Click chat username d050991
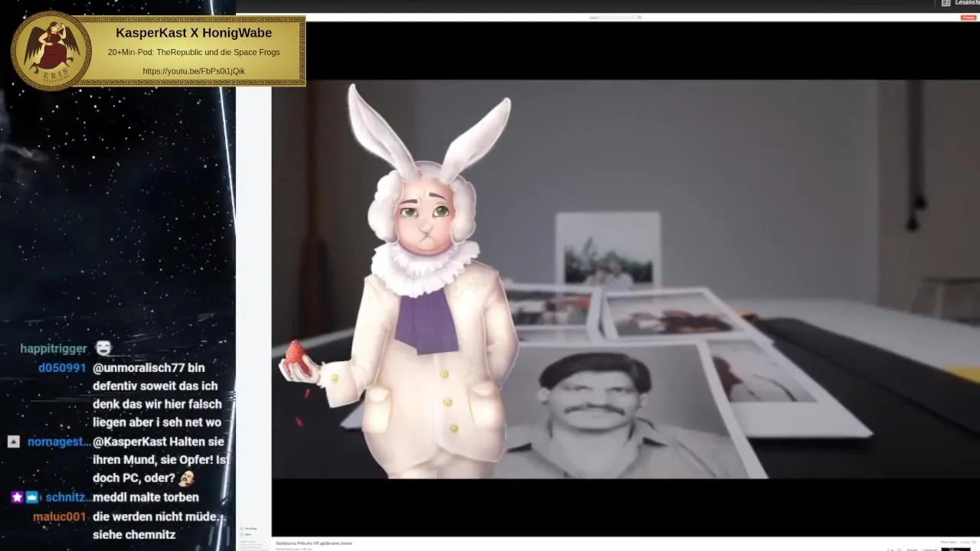The height and width of the screenshot is (551, 980). tap(62, 368)
